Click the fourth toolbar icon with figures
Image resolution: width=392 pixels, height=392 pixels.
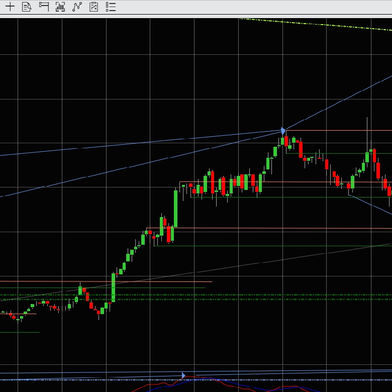(x=60, y=7)
